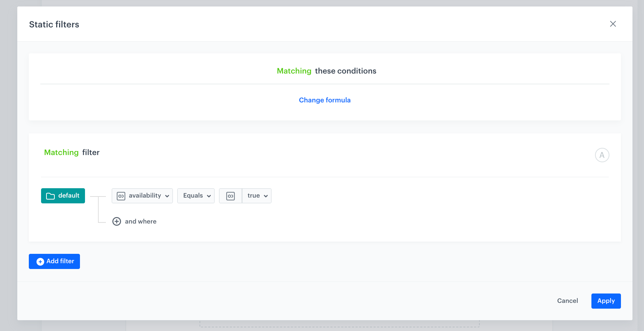Click the plus icon next to "and where"
This screenshot has height=331, width=644.
tap(117, 221)
